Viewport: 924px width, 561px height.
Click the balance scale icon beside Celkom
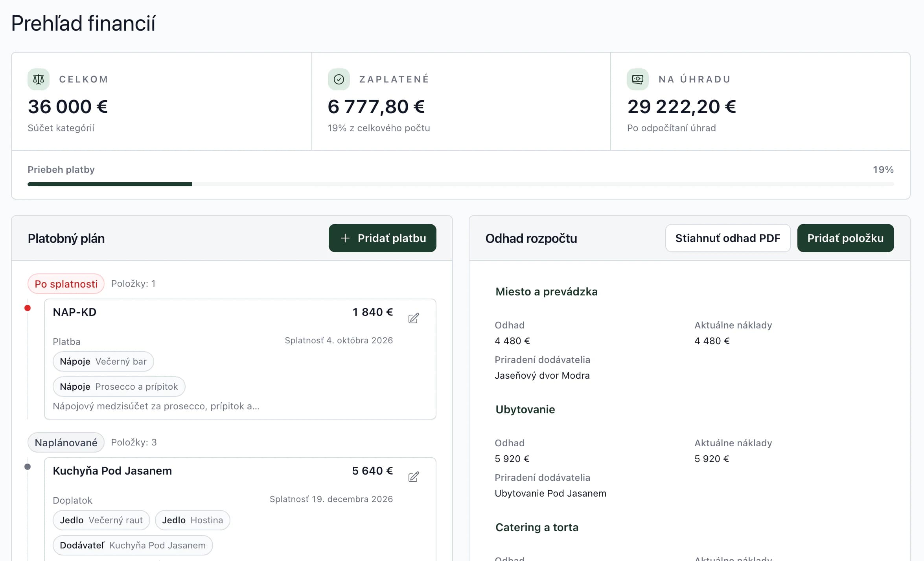[39, 79]
